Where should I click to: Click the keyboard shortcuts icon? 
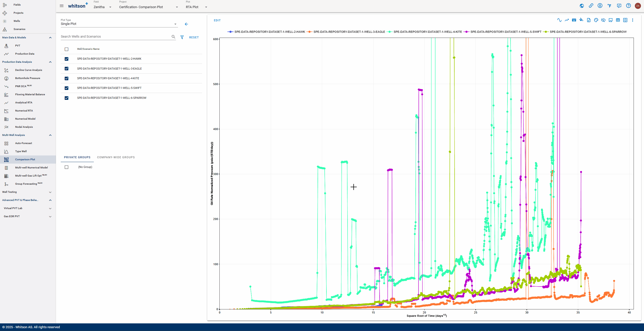pyautogui.click(x=574, y=20)
